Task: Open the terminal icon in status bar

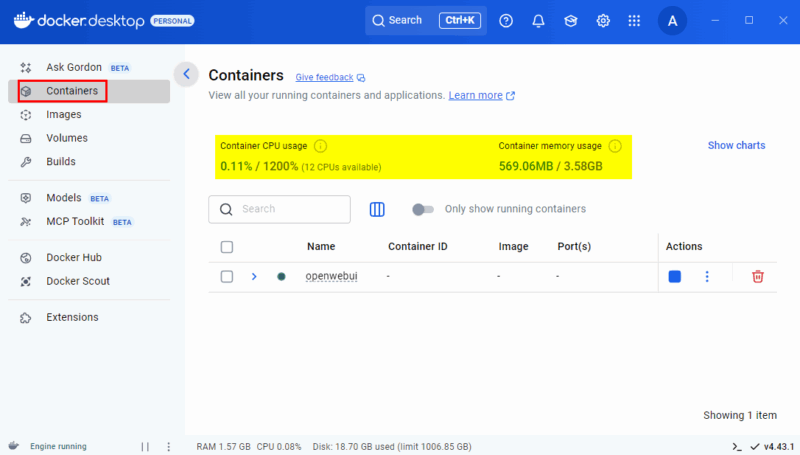Action: click(x=737, y=447)
